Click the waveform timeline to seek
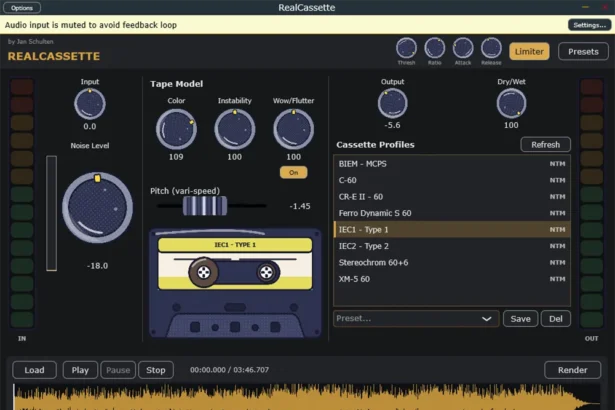The height and width of the screenshot is (410, 615). point(307,397)
